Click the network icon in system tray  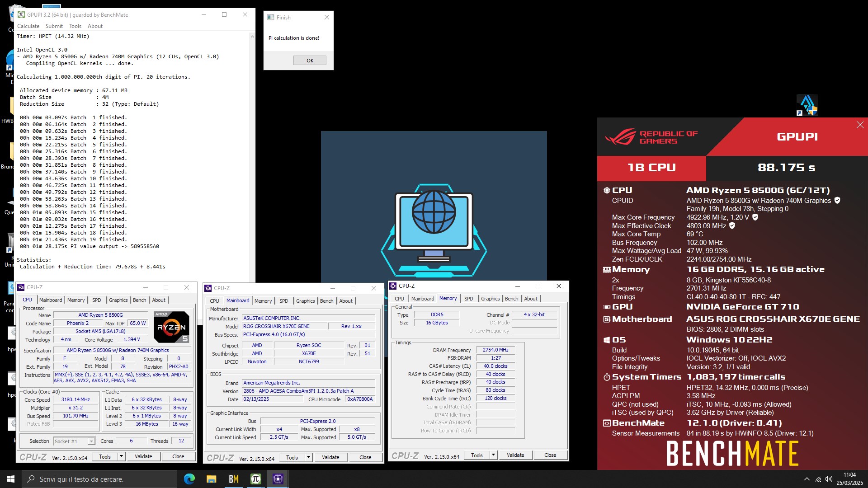point(818,479)
